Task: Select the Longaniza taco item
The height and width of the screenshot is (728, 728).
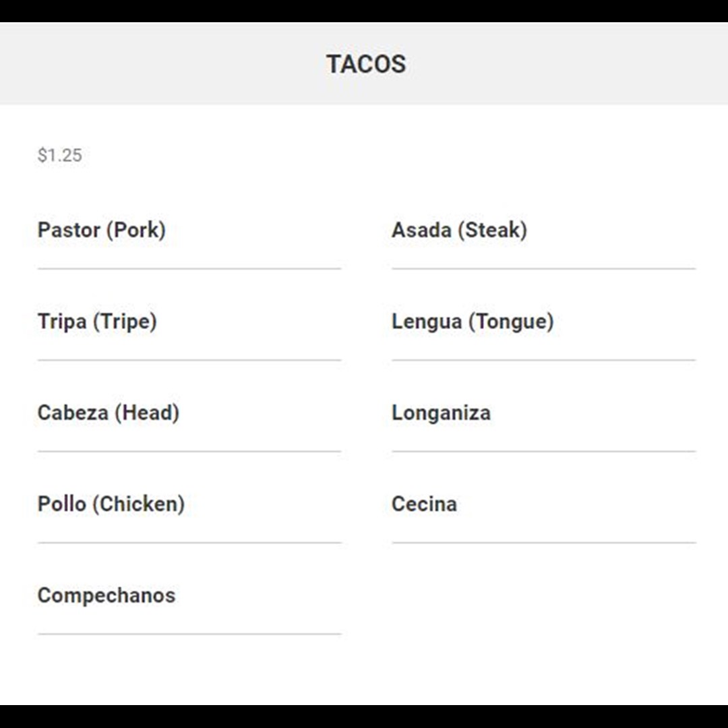Action: click(x=441, y=413)
